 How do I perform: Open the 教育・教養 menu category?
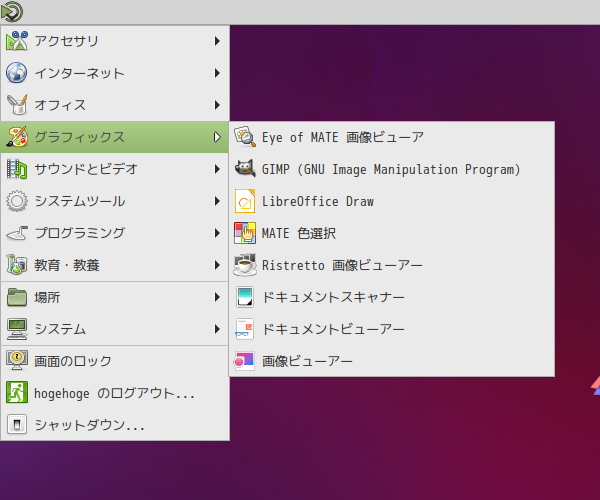(x=115, y=265)
